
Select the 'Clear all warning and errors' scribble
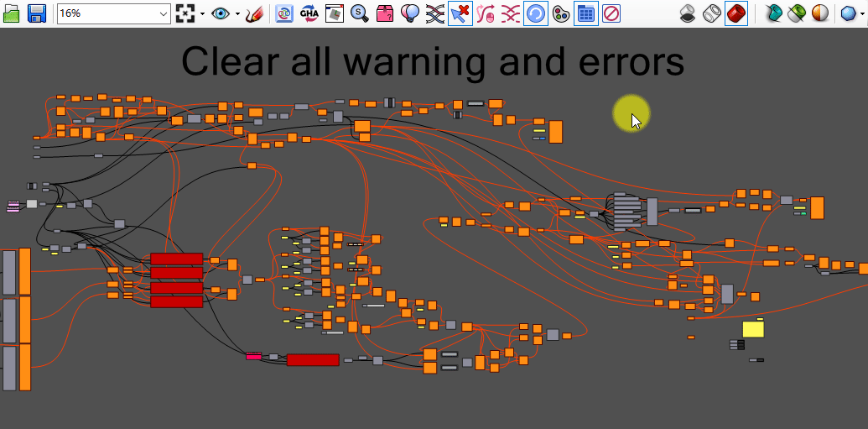(433, 61)
